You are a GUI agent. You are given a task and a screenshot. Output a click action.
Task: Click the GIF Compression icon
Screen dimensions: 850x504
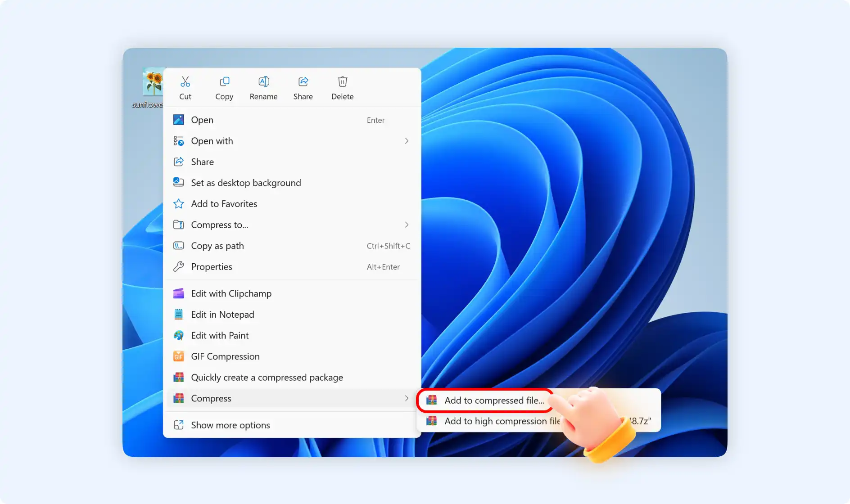(x=179, y=356)
